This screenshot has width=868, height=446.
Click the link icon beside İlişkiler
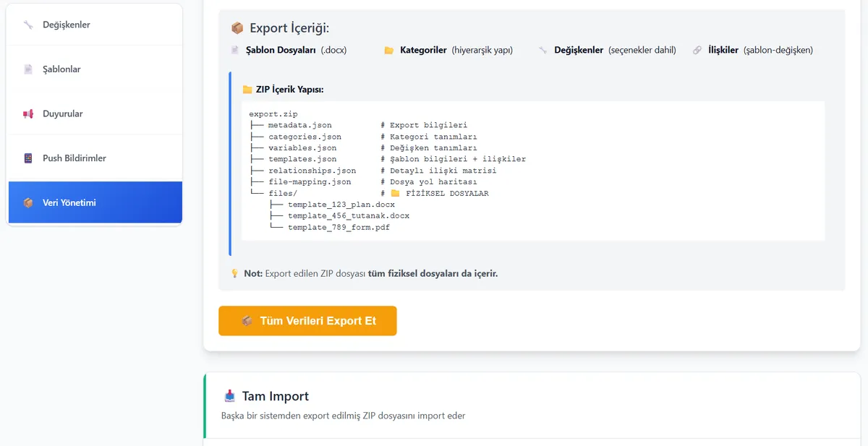click(697, 51)
